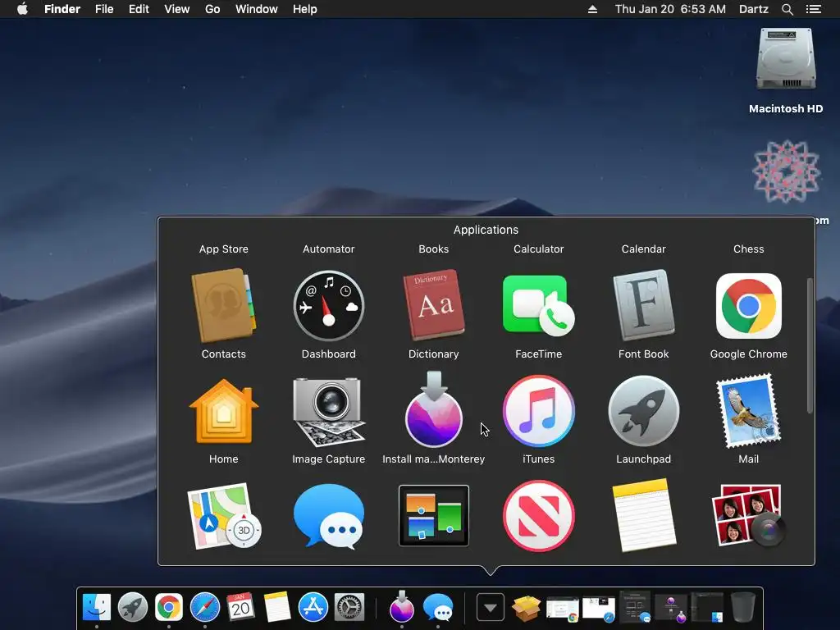This screenshot has height=630, width=840.
Task: Click the App Store label
Action: click(x=223, y=249)
